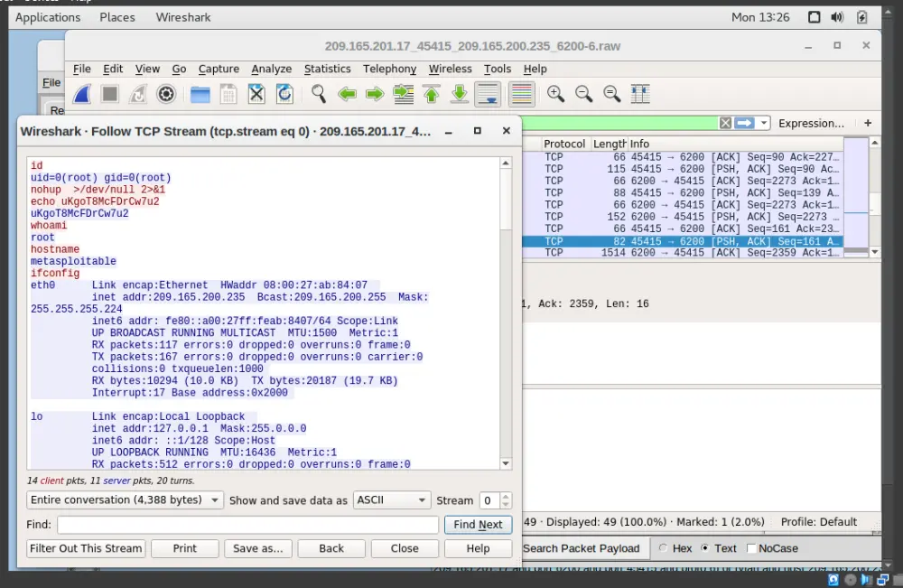The height and width of the screenshot is (588, 903).
Task: Go forward with green right arrow
Action: click(375, 93)
